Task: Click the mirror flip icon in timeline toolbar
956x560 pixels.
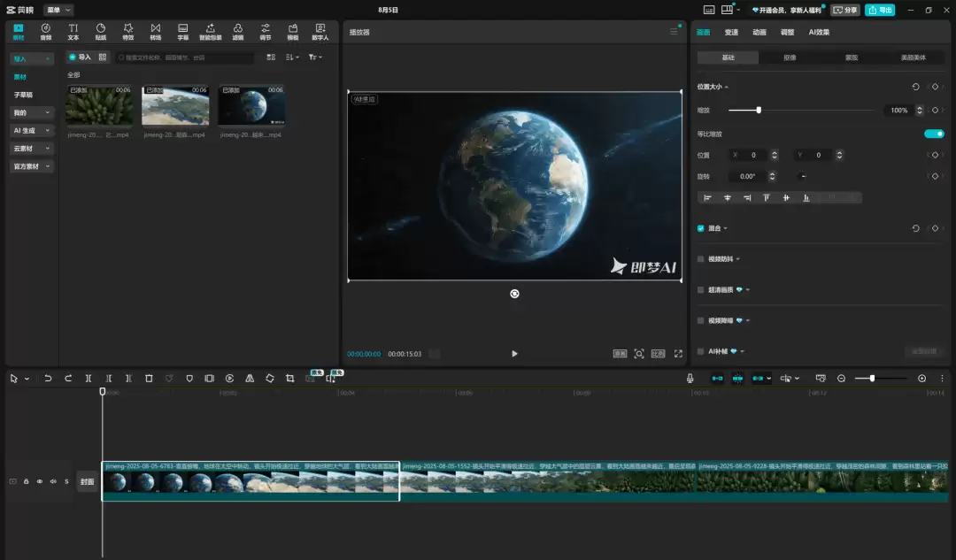Action: click(250, 379)
